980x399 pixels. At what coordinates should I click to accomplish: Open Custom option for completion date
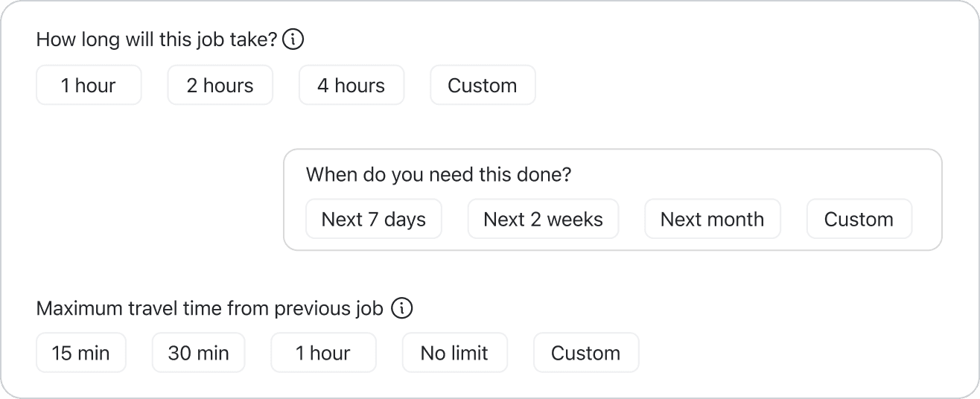859,219
